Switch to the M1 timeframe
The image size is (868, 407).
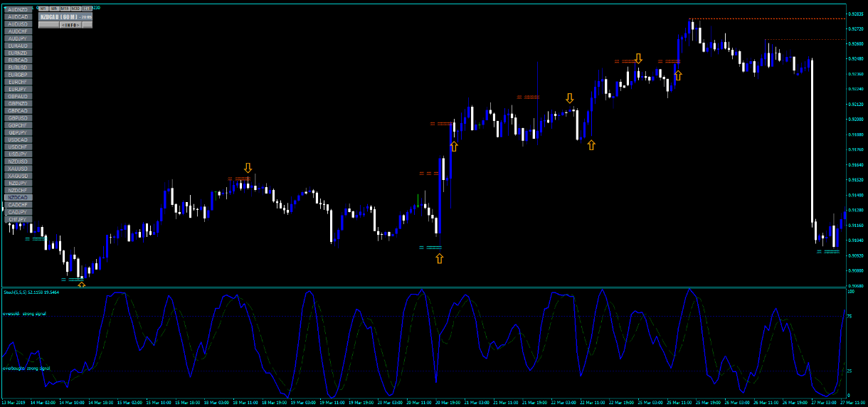pos(43,9)
